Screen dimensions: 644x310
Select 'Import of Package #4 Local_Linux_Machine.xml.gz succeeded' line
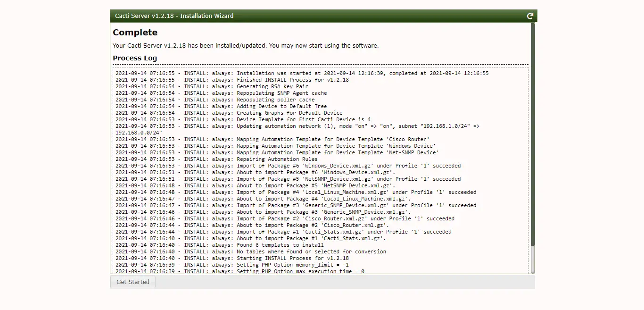296,192
